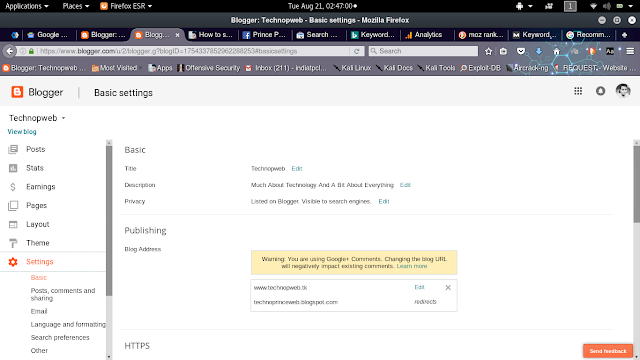Screen dimensions: 640x360
Task: Switch to the Google browser tab
Action: point(48,35)
